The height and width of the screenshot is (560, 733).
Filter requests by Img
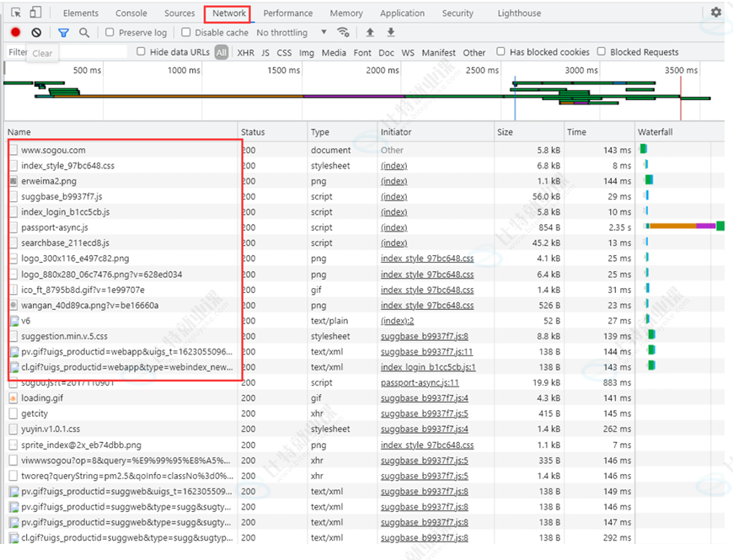coord(307,53)
